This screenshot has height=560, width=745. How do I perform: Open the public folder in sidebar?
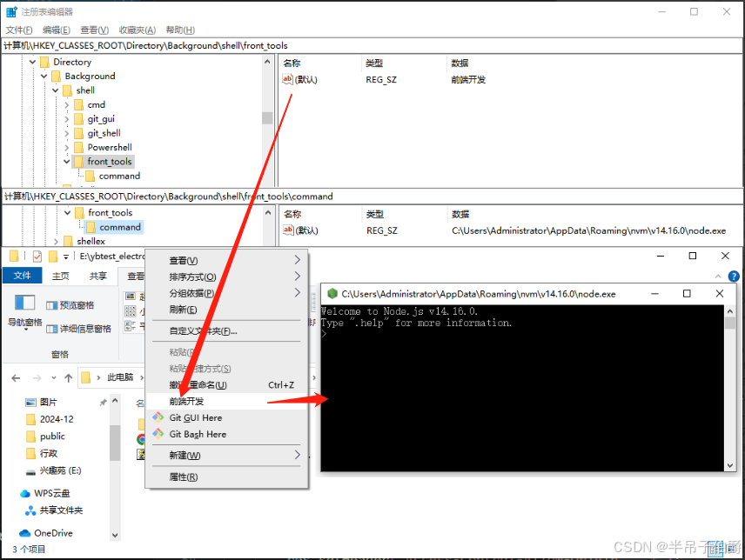45,437
